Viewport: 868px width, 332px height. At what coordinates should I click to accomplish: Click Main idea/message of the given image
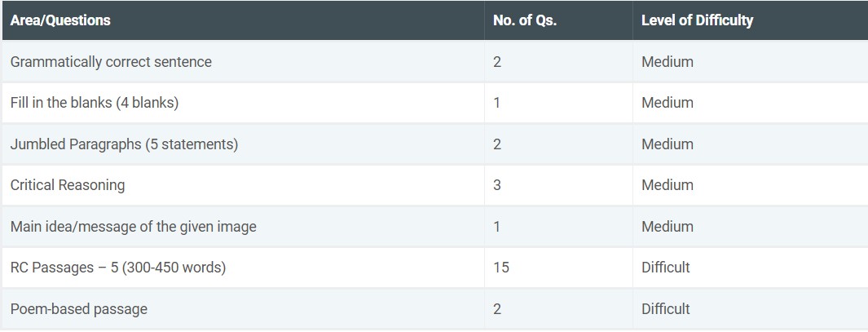click(x=134, y=227)
